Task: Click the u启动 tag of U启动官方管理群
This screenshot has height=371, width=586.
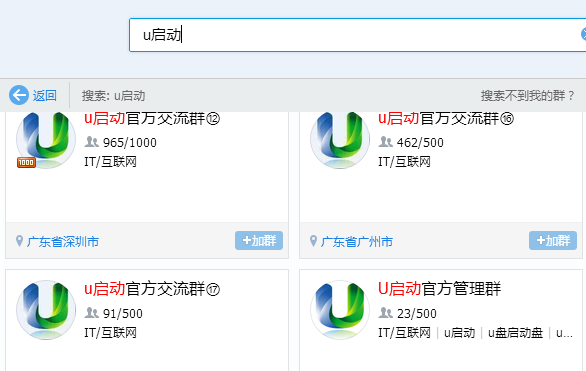Action: 459,333
